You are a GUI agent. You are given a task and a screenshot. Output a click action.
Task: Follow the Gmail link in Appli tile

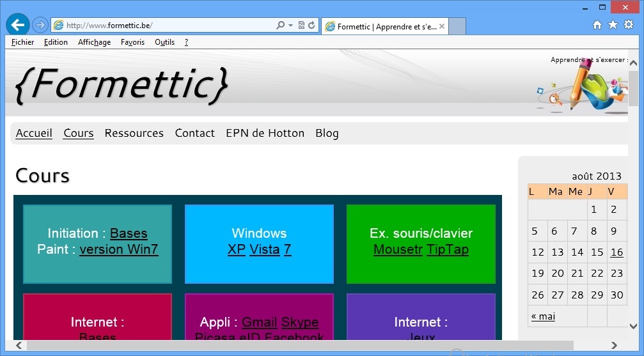tap(259, 322)
